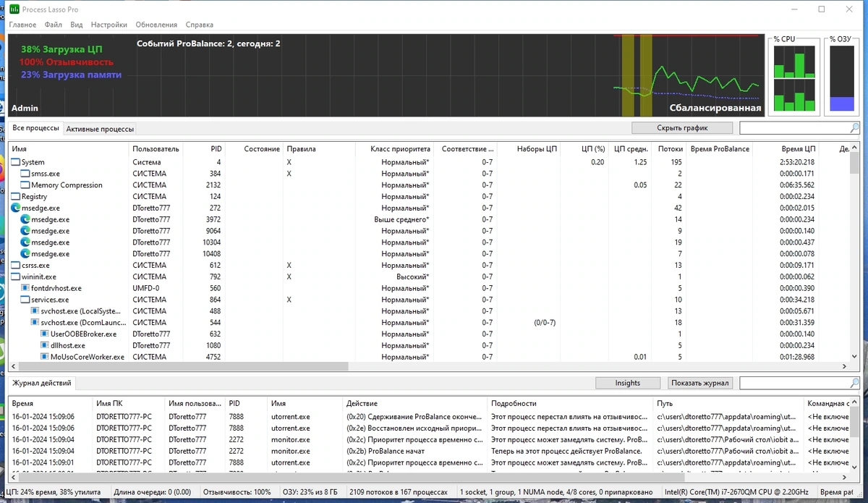The height and width of the screenshot is (503, 868).
Task: Click the Process Lasso Pro title bar icon
Action: 14,9
